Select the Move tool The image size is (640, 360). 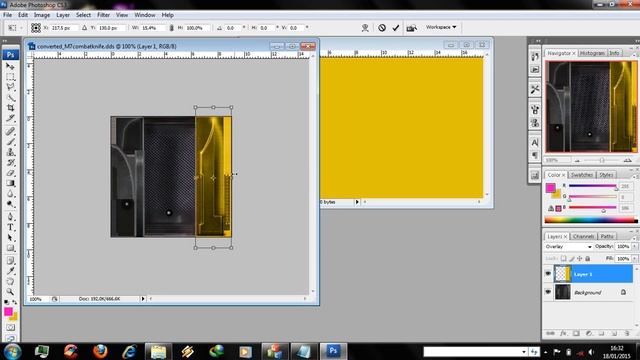coord(11,66)
